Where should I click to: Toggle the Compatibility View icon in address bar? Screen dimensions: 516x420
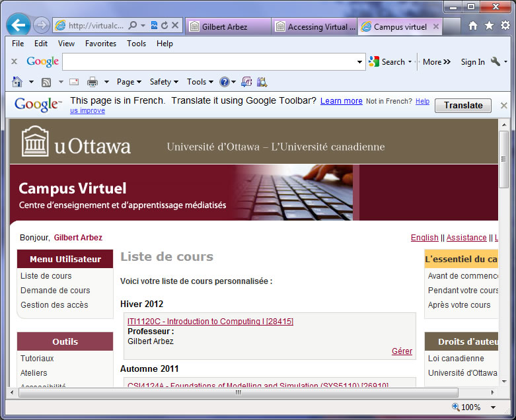point(154,25)
